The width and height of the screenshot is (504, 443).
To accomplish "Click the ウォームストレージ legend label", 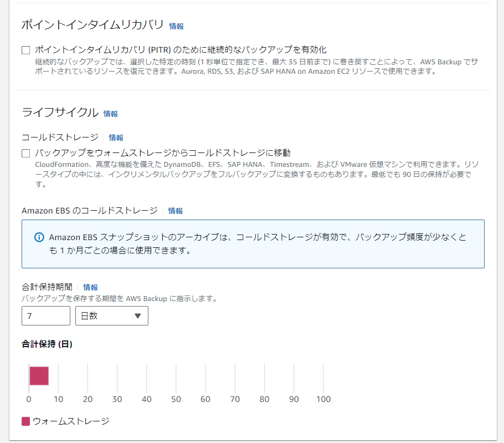I will coord(71,421).
